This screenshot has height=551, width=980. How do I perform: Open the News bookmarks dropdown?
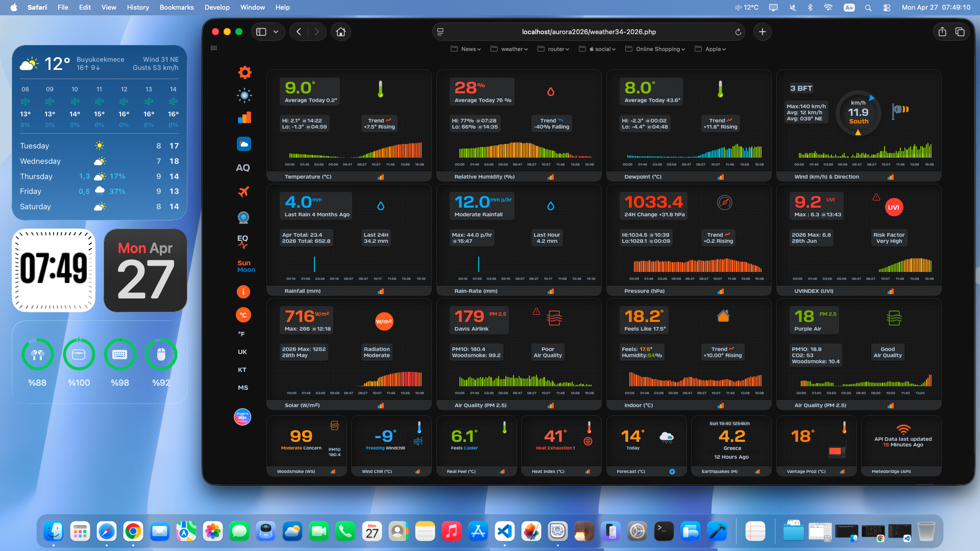[x=467, y=49]
